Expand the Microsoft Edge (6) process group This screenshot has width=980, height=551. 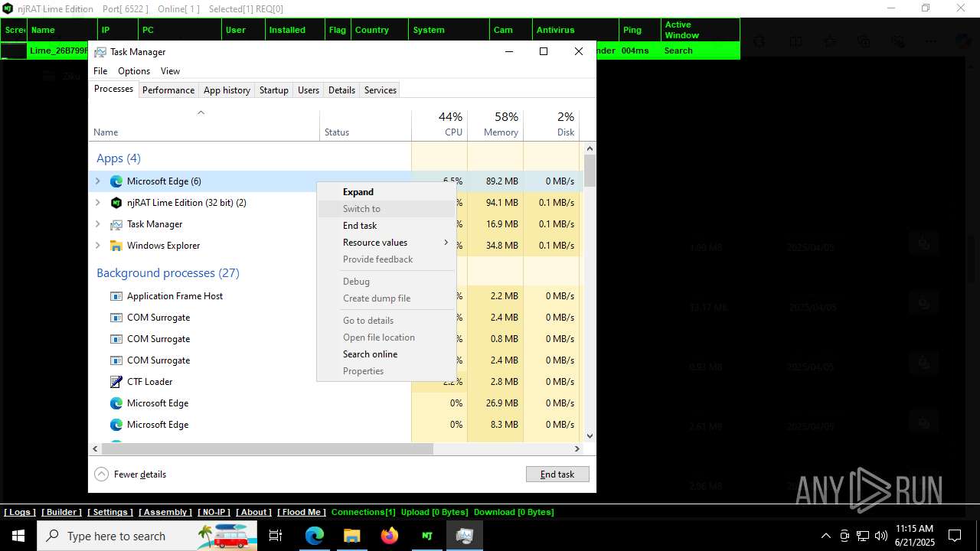click(97, 181)
